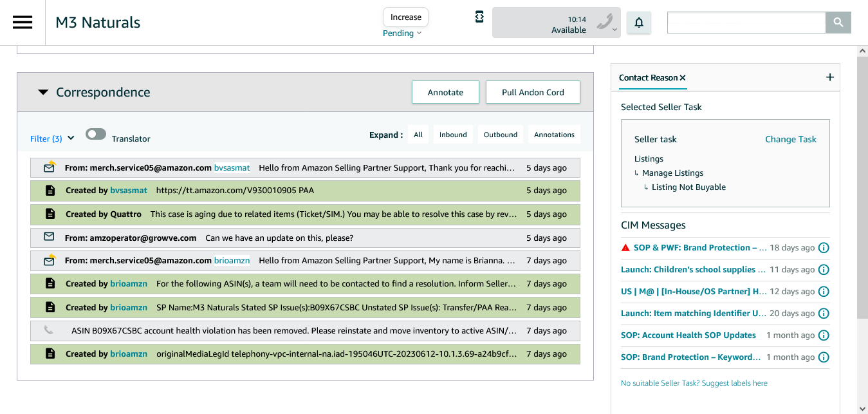Click the phone handset icon

pyautogui.click(x=604, y=23)
